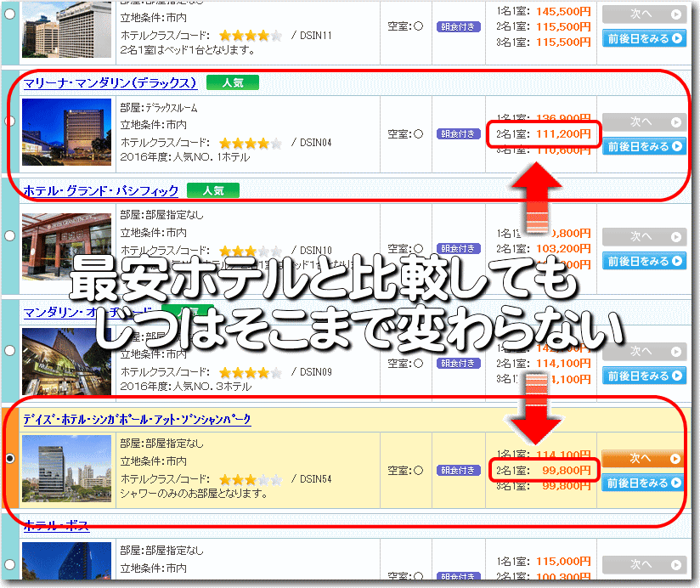Click text 2016年度:人気NO.3ホテル

186,387
